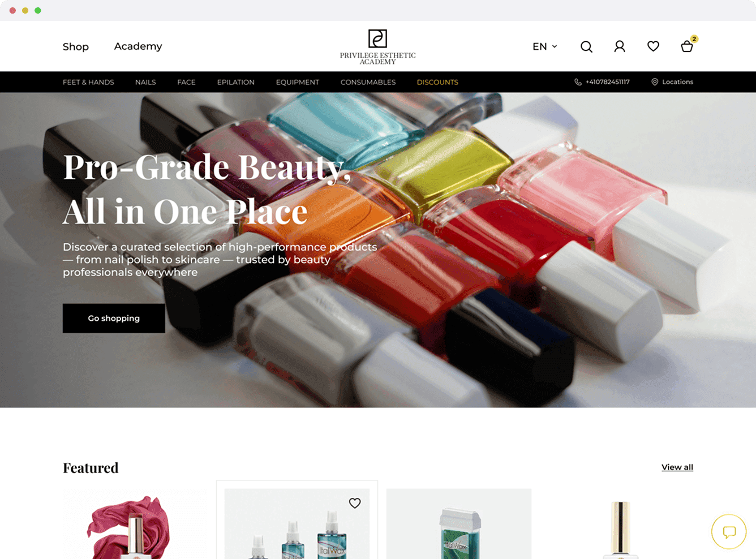This screenshot has width=756, height=559.
Task: Open the chat bubble widget
Action: (729, 531)
